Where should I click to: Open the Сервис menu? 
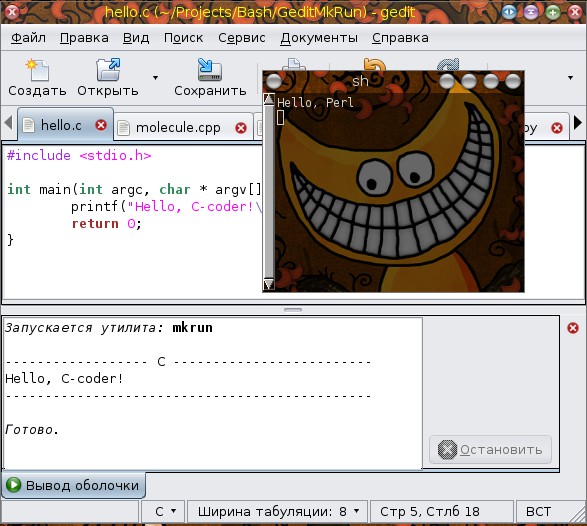[x=242, y=38]
